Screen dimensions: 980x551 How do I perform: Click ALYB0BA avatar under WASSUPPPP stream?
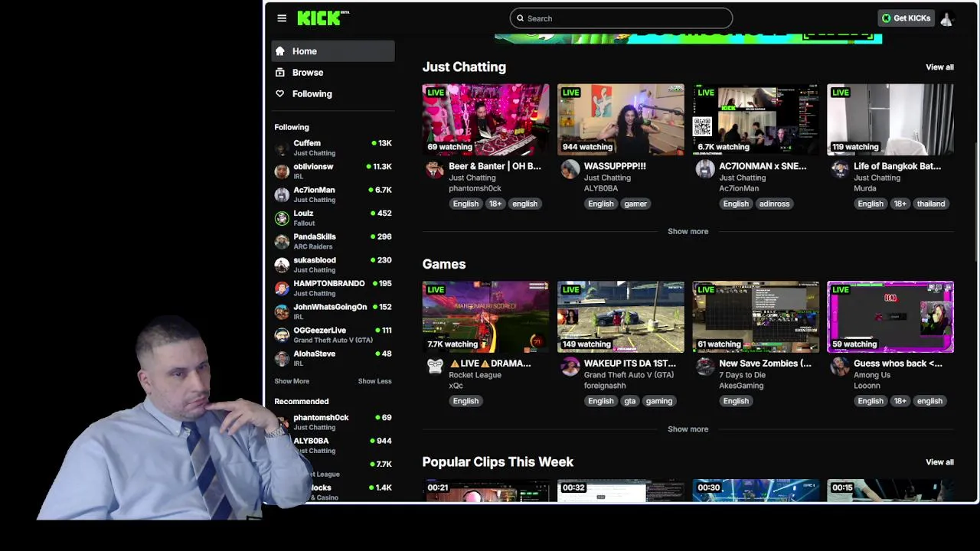click(570, 169)
